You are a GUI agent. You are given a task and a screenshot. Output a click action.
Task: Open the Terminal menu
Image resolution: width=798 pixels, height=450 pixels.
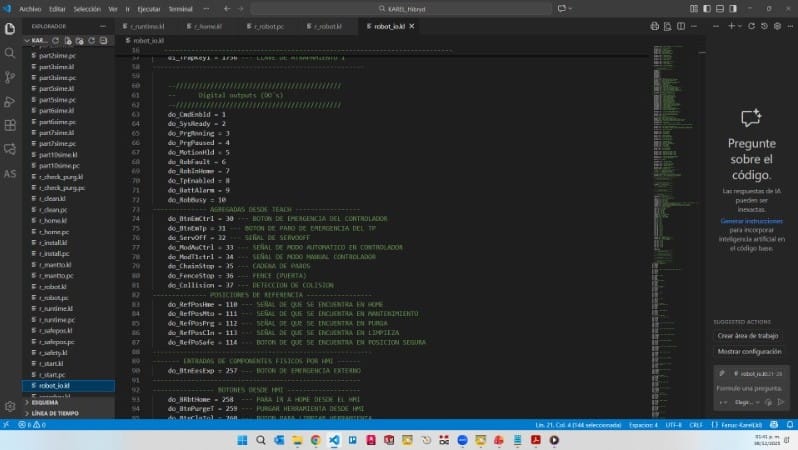point(180,8)
